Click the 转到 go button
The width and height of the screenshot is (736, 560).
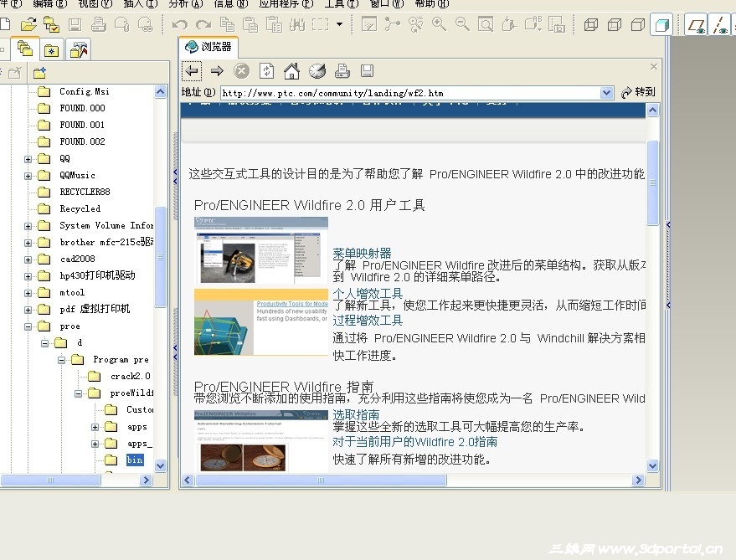pos(638,92)
